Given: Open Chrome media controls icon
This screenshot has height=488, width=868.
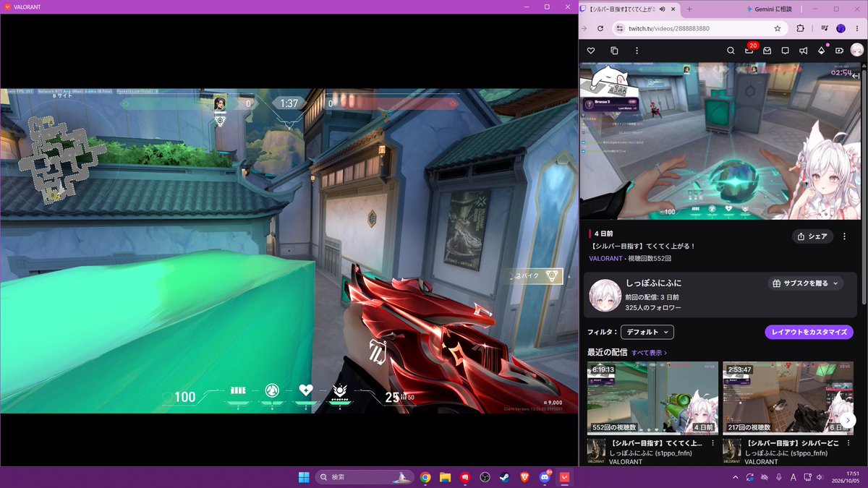Looking at the screenshot, I should [x=825, y=28].
